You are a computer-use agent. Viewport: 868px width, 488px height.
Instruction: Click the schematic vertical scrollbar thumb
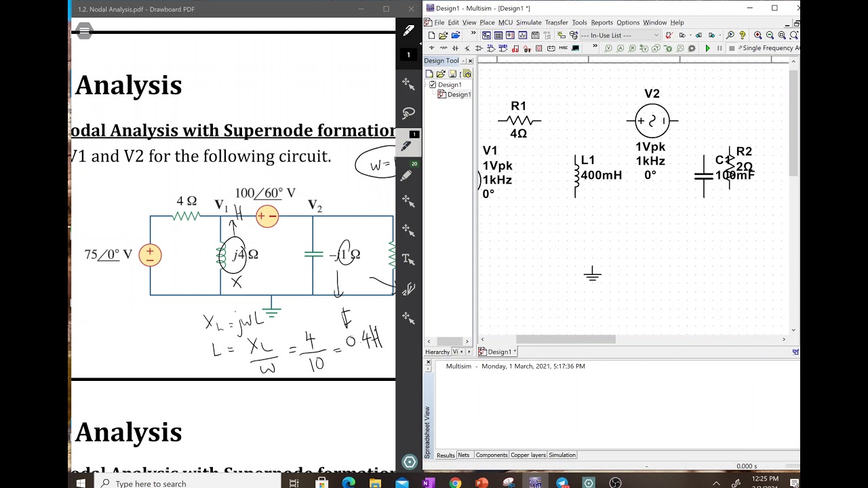(x=793, y=122)
